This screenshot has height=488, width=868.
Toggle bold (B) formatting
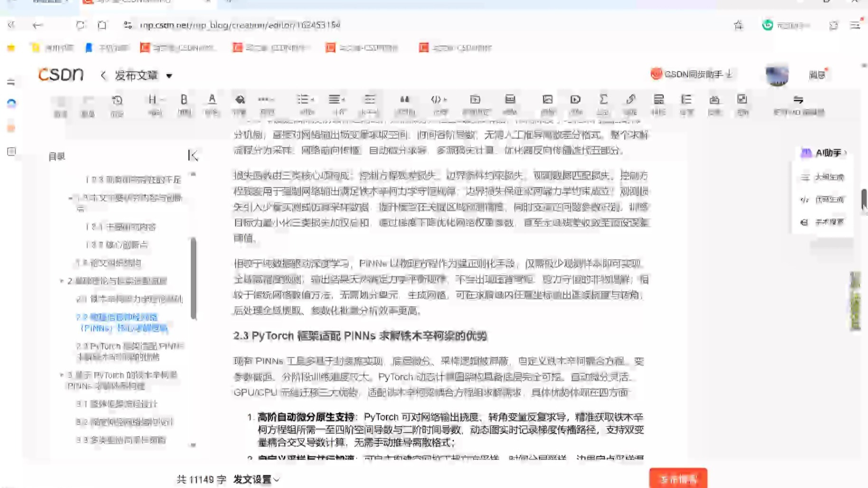click(184, 105)
